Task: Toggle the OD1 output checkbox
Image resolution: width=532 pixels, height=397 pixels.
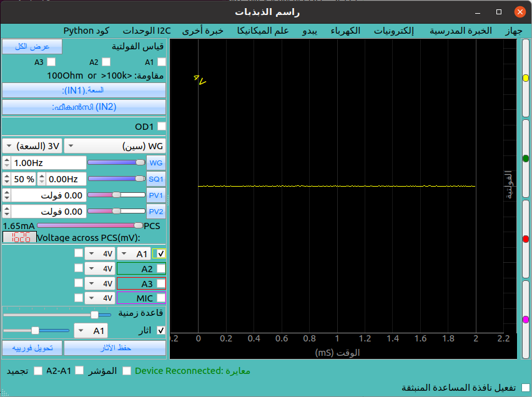Action: [x=161, y=126]
